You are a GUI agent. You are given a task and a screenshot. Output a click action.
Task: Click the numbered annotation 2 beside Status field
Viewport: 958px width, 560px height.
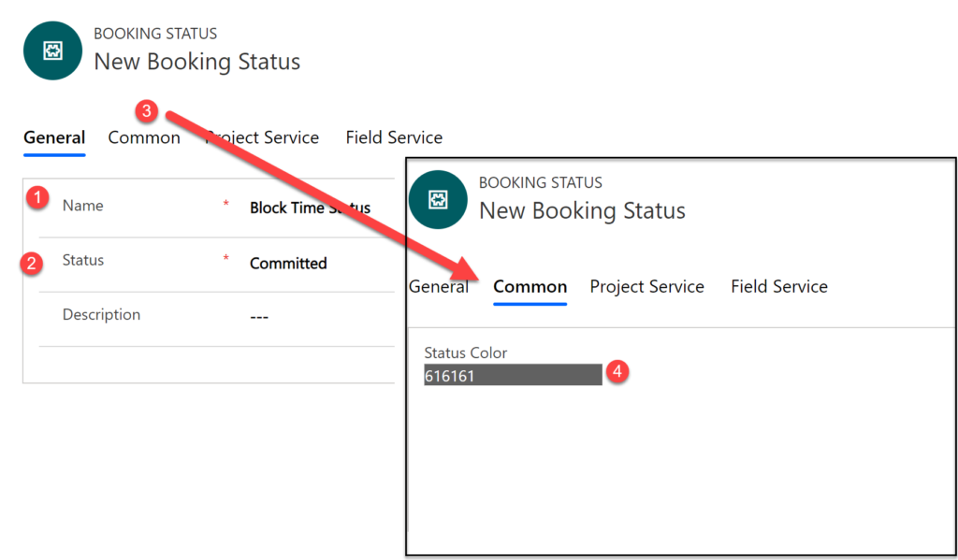(31, 264)
